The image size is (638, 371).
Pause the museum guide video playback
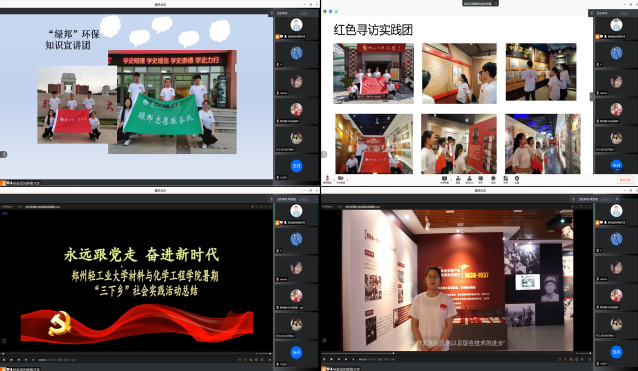point(324,359)
